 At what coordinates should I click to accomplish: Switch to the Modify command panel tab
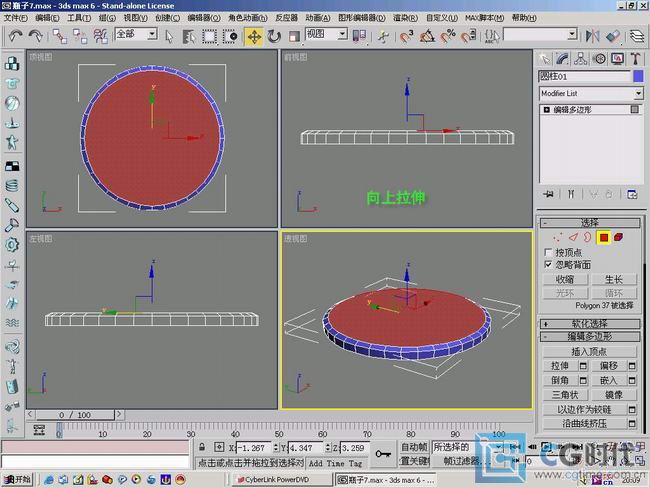(563, 59)
